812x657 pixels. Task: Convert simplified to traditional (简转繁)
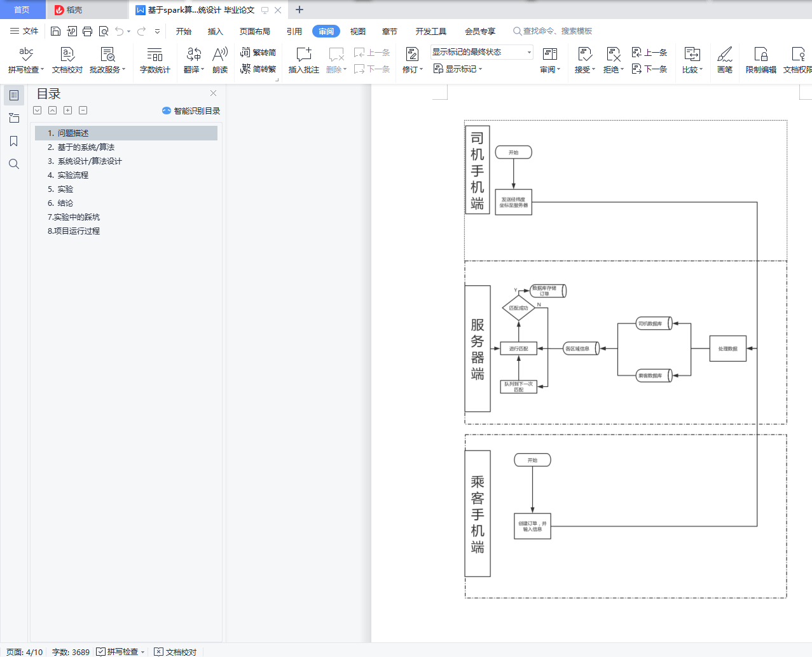[258, 69]
